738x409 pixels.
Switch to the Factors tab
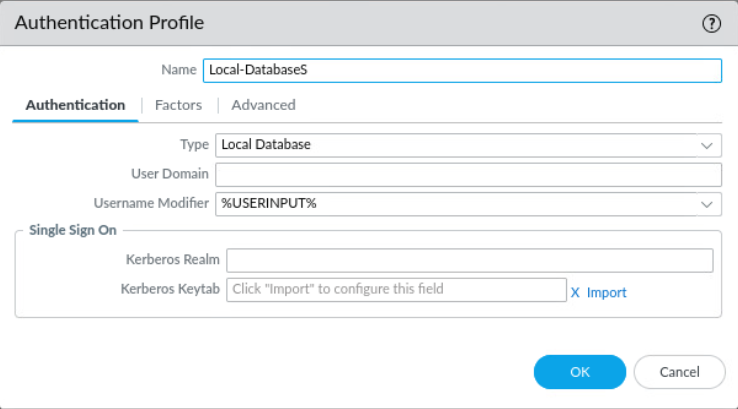click(x=178, y=105)
